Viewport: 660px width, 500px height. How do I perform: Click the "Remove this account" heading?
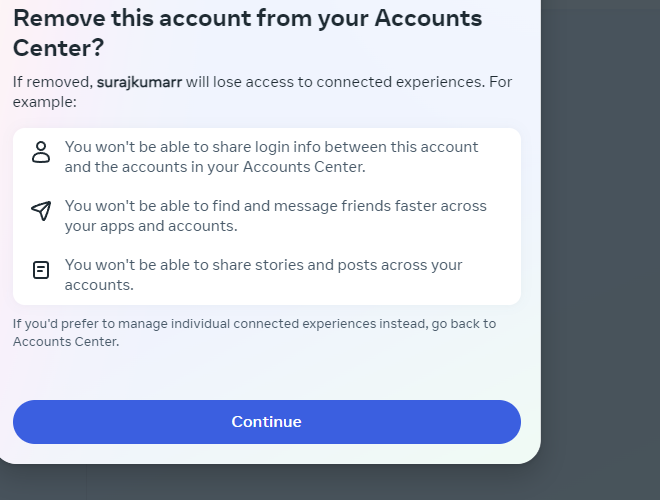pyautogui.click(x=248, y=33)
